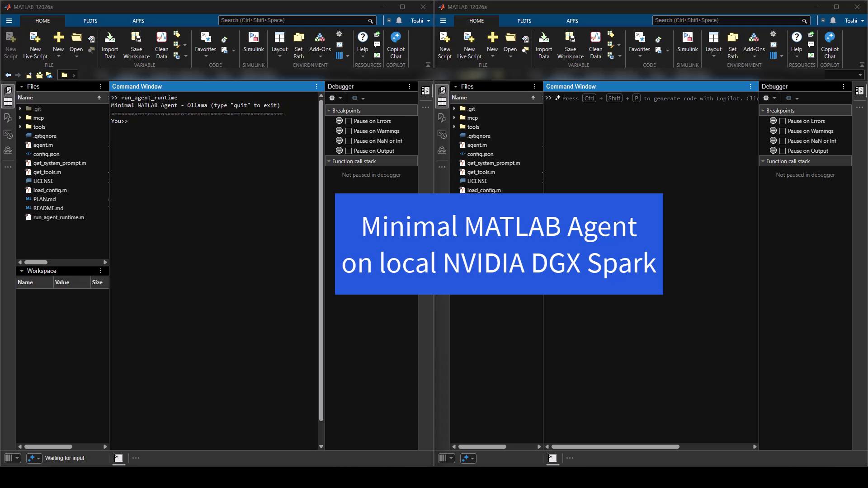This screenshot has width=868, height=488.
Task: Click Clean Data icon in left MATLAB window
Action: [x=161, y=37]
